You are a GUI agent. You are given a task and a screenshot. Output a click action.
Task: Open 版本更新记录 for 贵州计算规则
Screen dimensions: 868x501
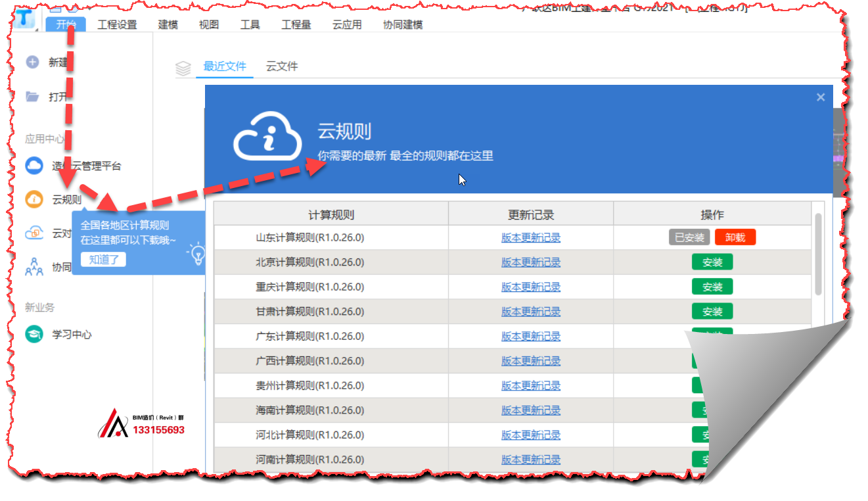531,385
